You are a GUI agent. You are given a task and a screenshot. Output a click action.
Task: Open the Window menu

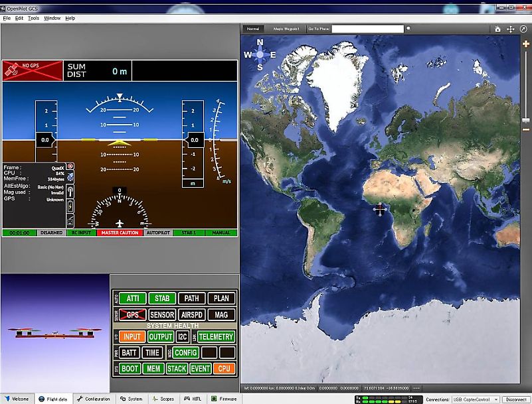(x=52, y=19)
